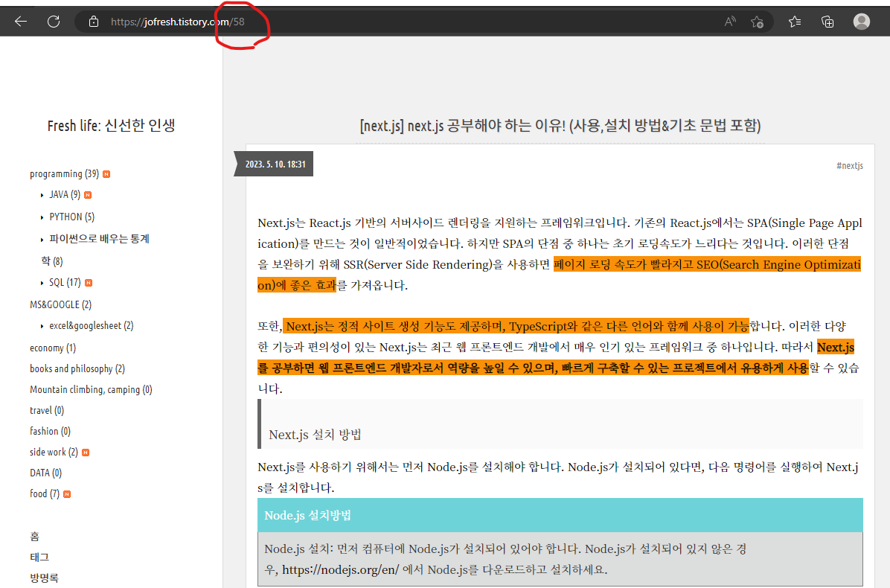
Task: Open the browser profile avatar
Action: [862, 22]
